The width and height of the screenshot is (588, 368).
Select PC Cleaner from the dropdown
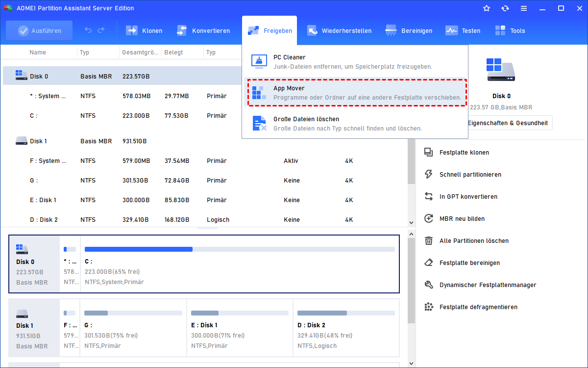(x=355, y=61)
